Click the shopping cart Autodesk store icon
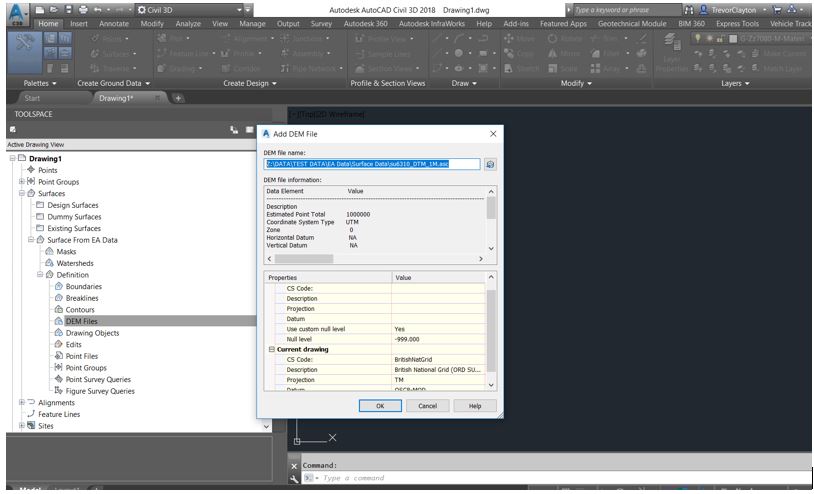The width and height of the screenshot is (814, 494). click(777, 10)
